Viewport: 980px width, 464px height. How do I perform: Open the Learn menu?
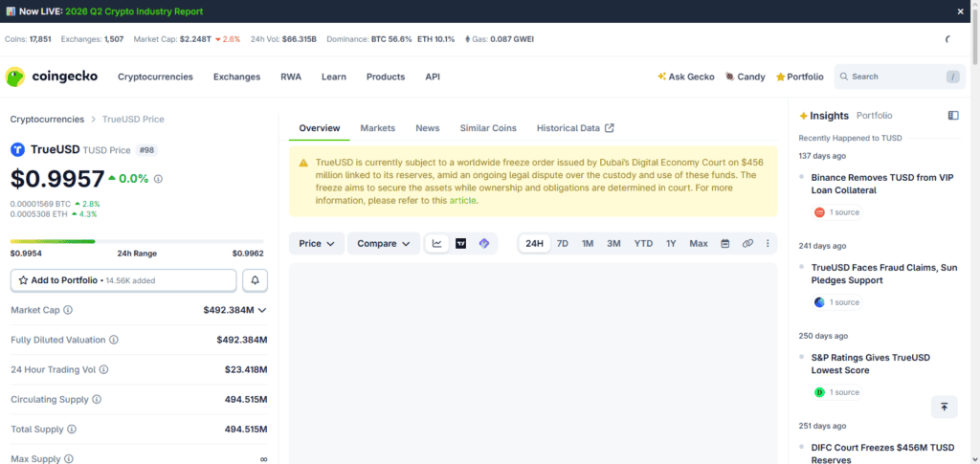(334, 77)
